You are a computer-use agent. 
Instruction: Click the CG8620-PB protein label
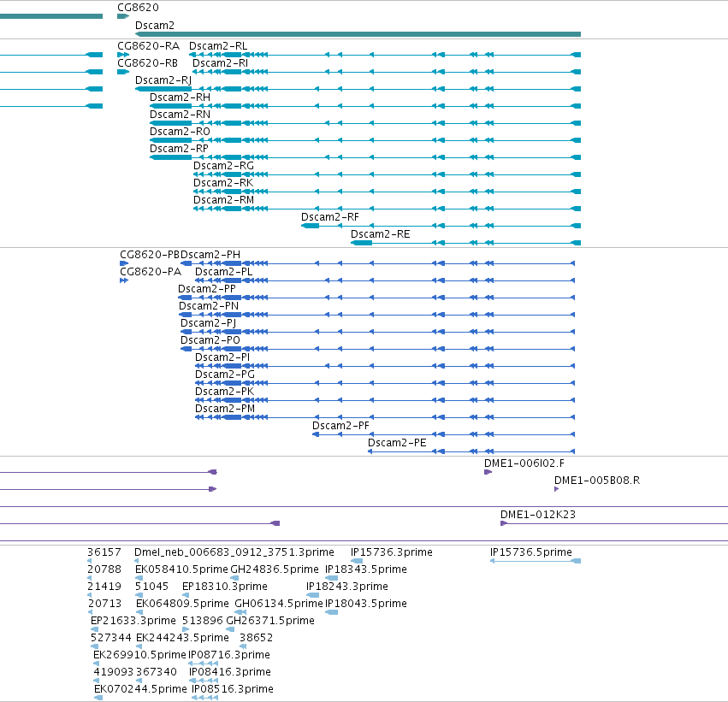click(x=150, y=255)
